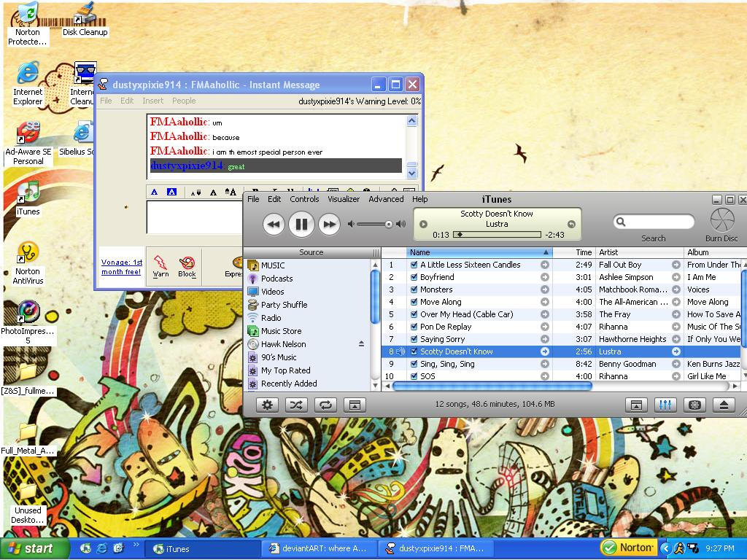The width and height of the screenshot is (747, 560).
Task: Open Norton Protected Recycle Bin desktop icon
Action: (x=27, y=24)
